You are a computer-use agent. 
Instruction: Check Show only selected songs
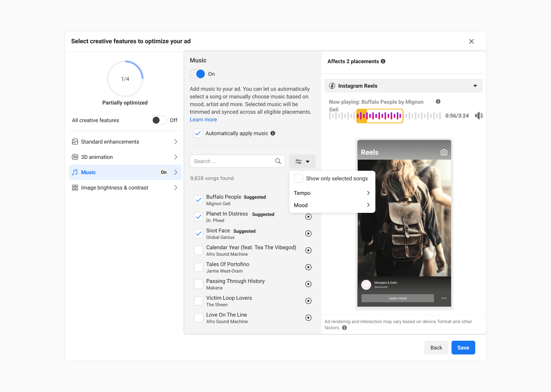pos(299,178)
